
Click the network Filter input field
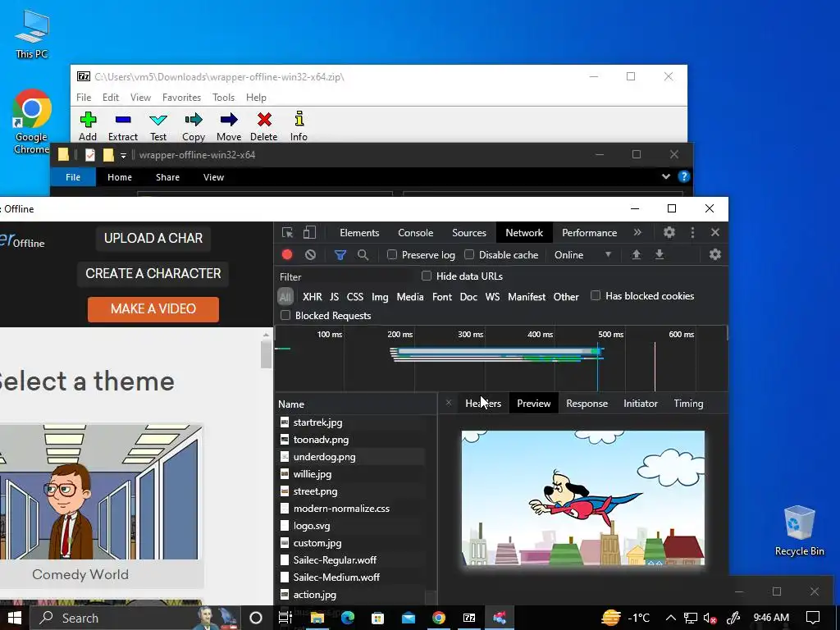(x=347, y=277)
